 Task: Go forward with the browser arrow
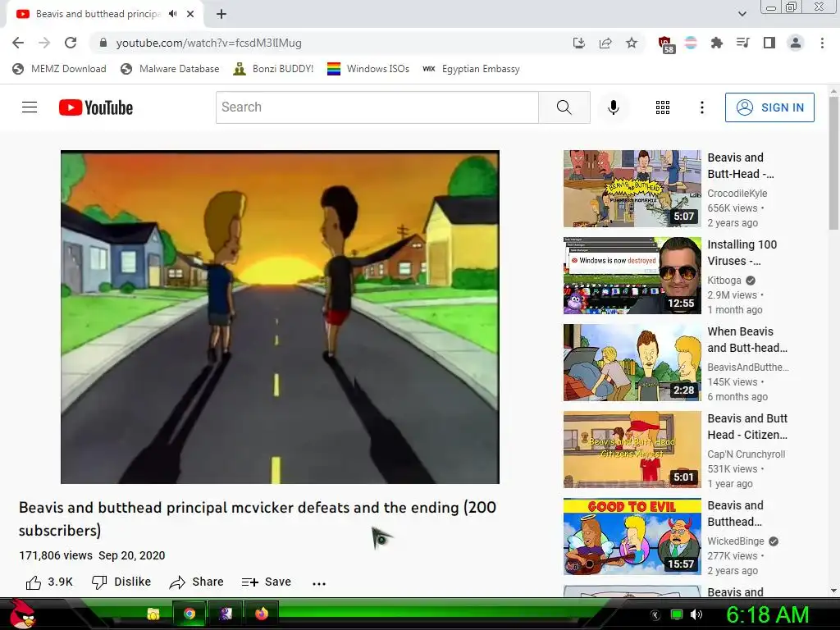coord(44,43)
